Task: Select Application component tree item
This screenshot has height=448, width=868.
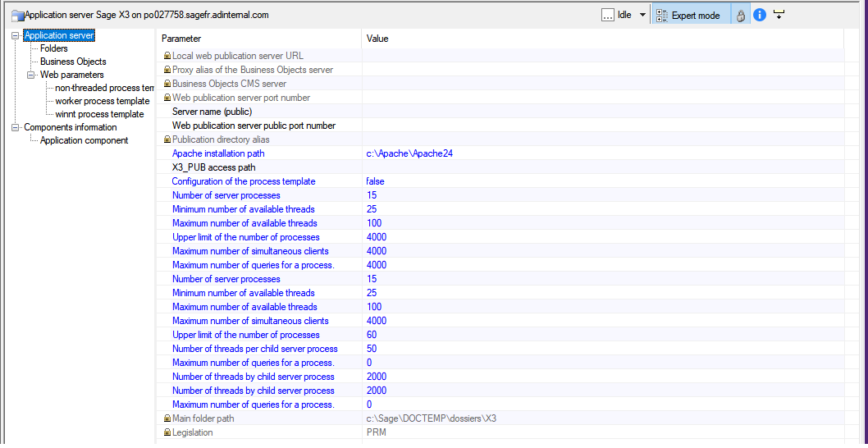Action: click(84, 140)
